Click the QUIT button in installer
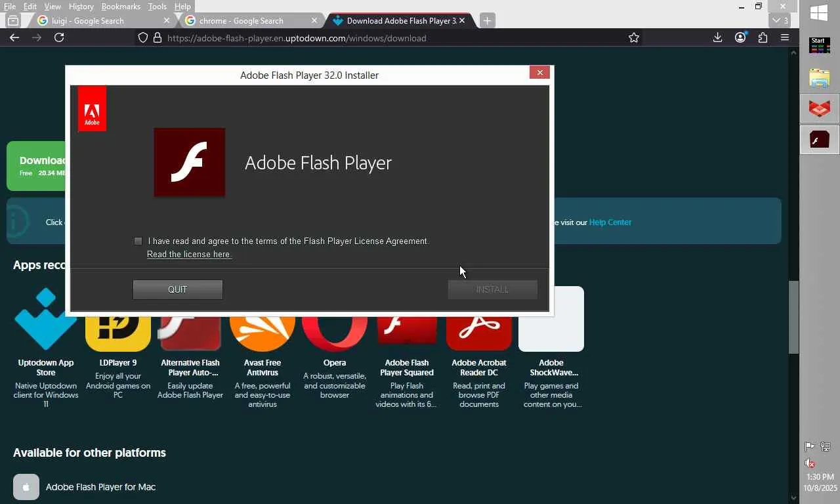Viewport: 840px width, 504px height. click(178, 289)
